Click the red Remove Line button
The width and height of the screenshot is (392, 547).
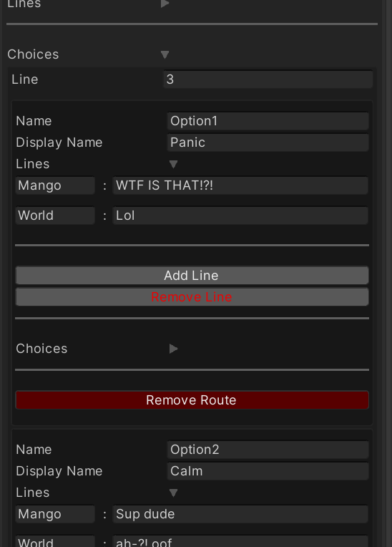coord(192,297)
